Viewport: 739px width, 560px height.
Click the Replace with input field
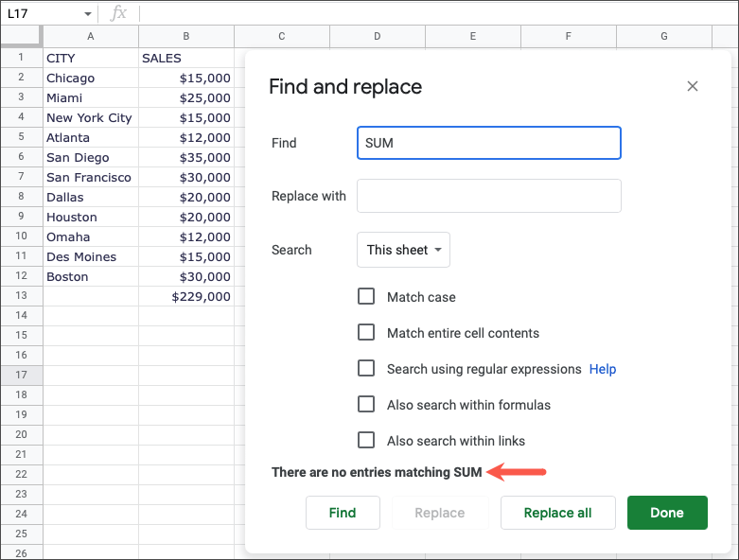click(488, 196)
